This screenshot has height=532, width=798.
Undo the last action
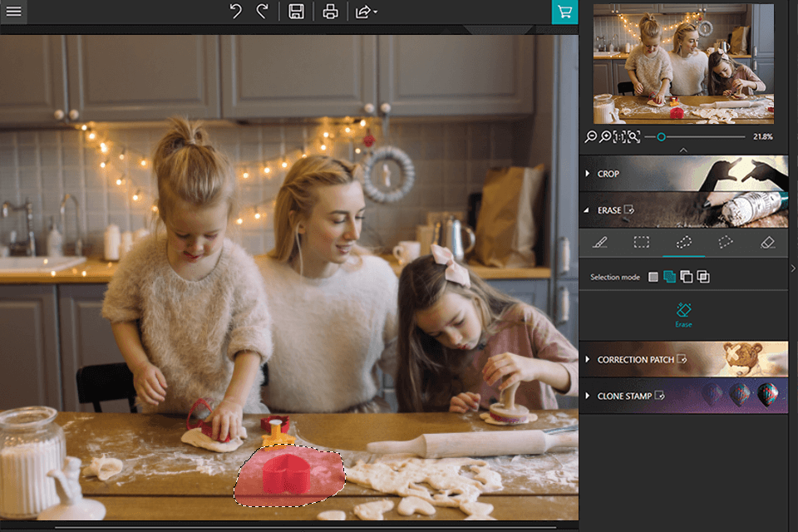coord(235,11)
